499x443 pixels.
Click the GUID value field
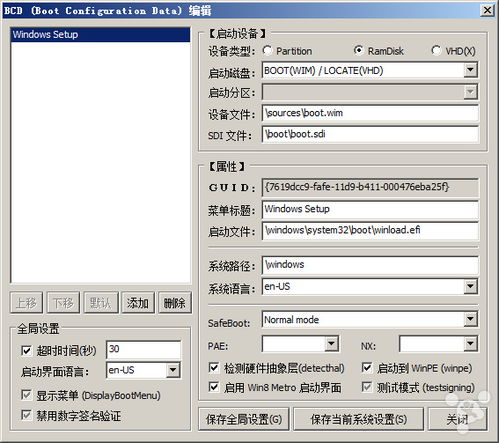tap(370, 187)
